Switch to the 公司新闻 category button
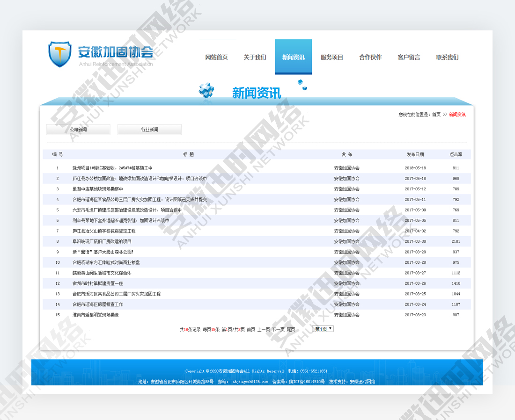 pos(78,130)
